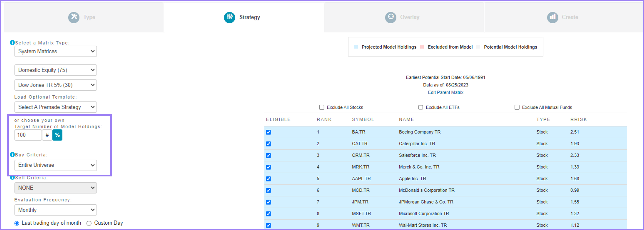Select the % holdings unit button
This screenshot has width=644, height=230.
point(57,135)
